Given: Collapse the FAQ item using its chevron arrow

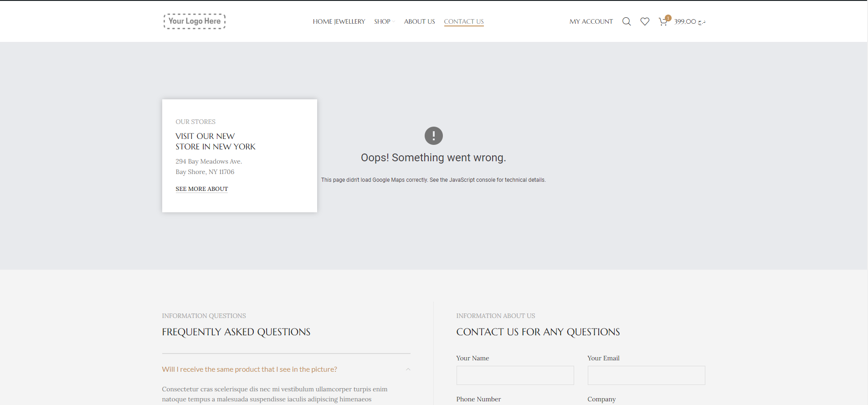Looking at the screenshot, I should point(408,369).
